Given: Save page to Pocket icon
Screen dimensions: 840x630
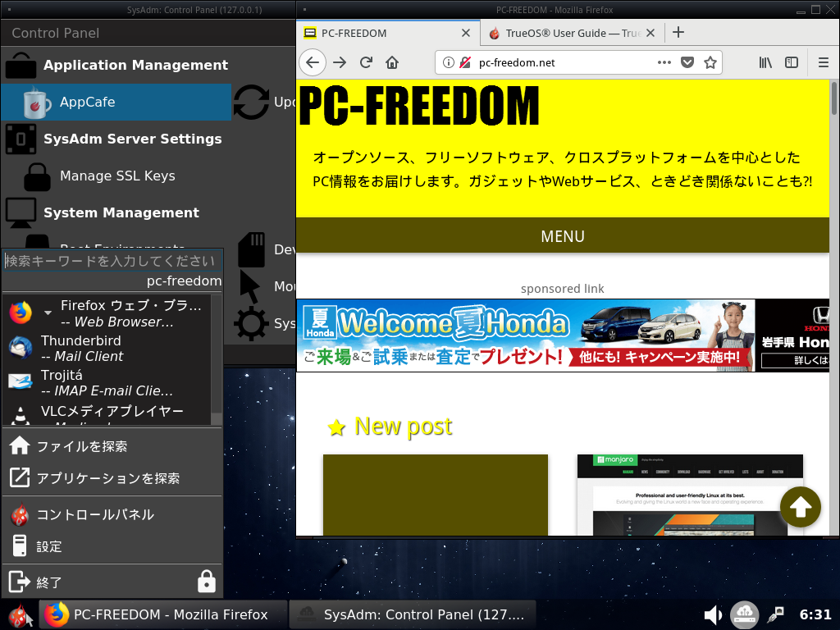Looking at the screenshot, I should (687, 62).
